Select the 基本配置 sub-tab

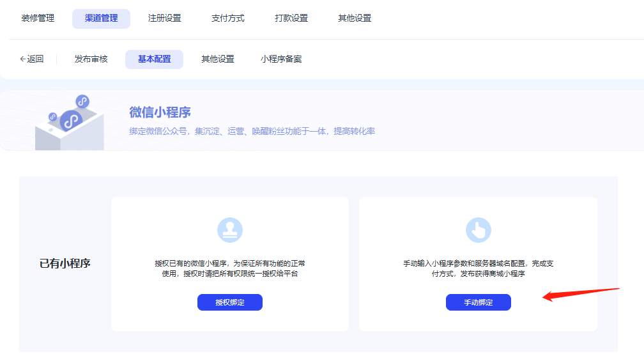(x=154, y=59)
